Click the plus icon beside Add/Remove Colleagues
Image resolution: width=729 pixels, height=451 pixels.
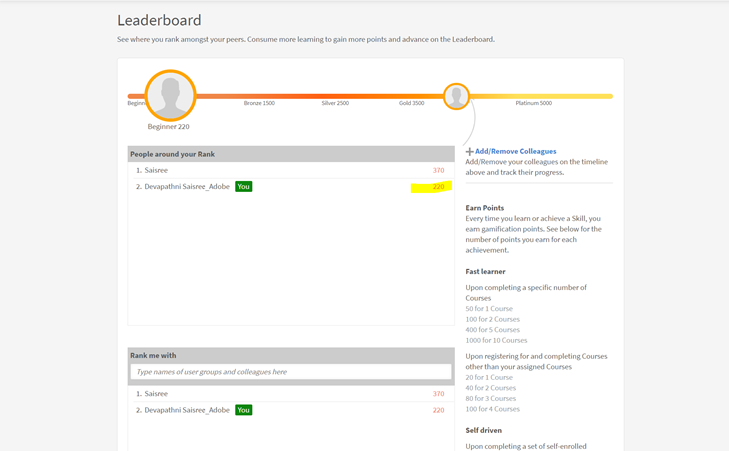tap(469, 152)
